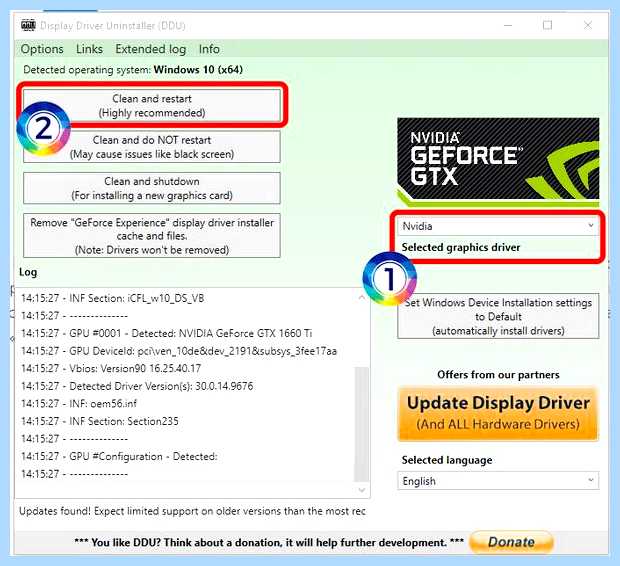Click the donation request message text
Screen dimensions: 620x566
(x=269, y=542)
